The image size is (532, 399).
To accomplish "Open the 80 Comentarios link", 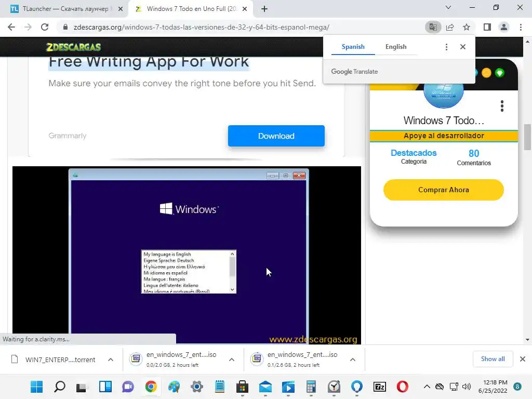I will coord(474,158).
